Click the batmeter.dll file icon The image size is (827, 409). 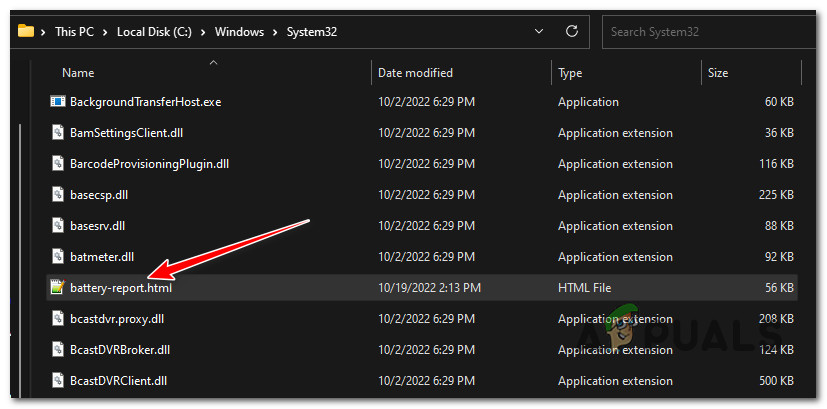[57, 257]
